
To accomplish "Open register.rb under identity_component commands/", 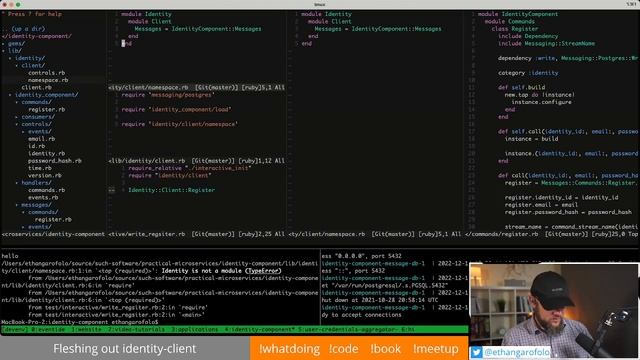I will pyautogui.click(x=47, y=109).
